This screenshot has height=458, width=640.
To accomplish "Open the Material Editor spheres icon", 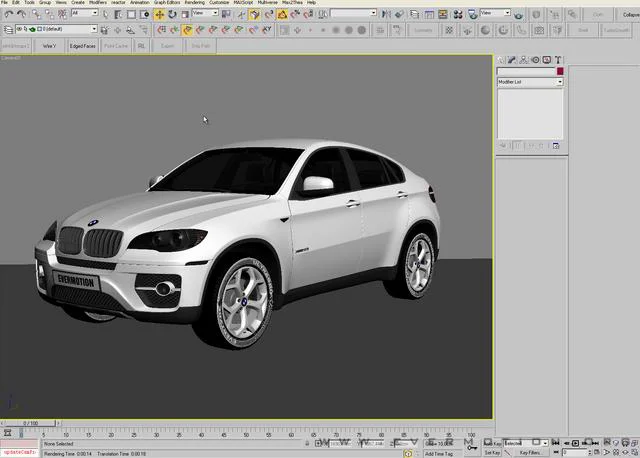I will tap(458, 15).
